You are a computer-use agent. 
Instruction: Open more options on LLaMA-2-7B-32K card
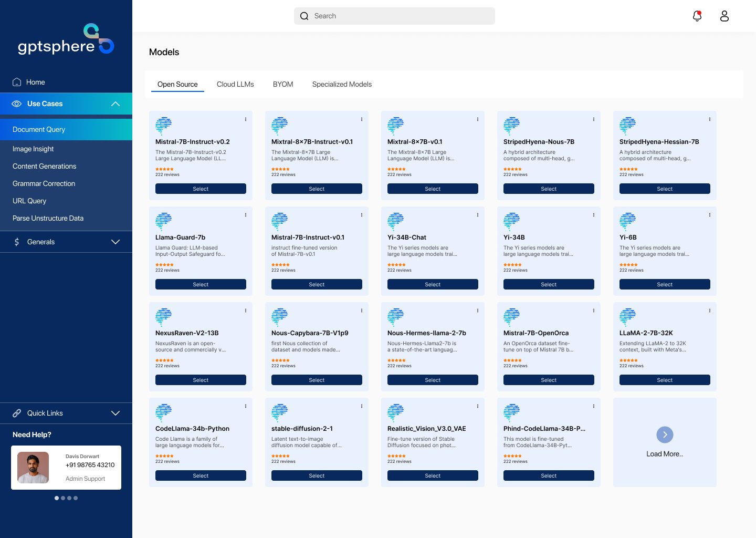[x=710, y=311]
